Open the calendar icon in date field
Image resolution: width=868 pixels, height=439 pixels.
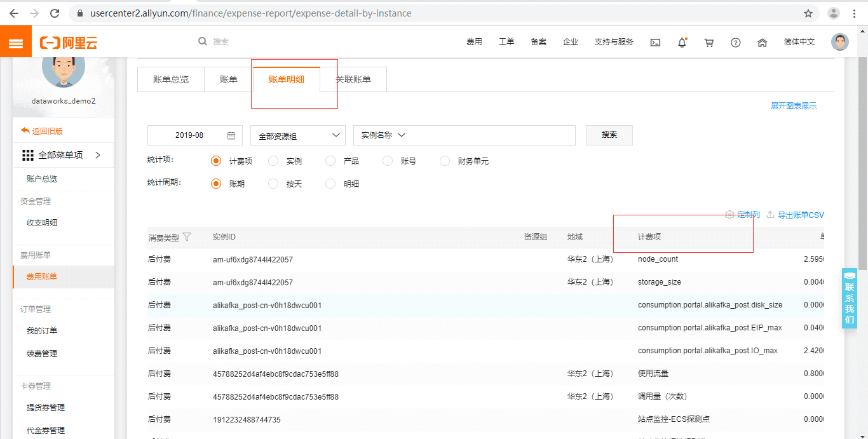click(231, 135)
